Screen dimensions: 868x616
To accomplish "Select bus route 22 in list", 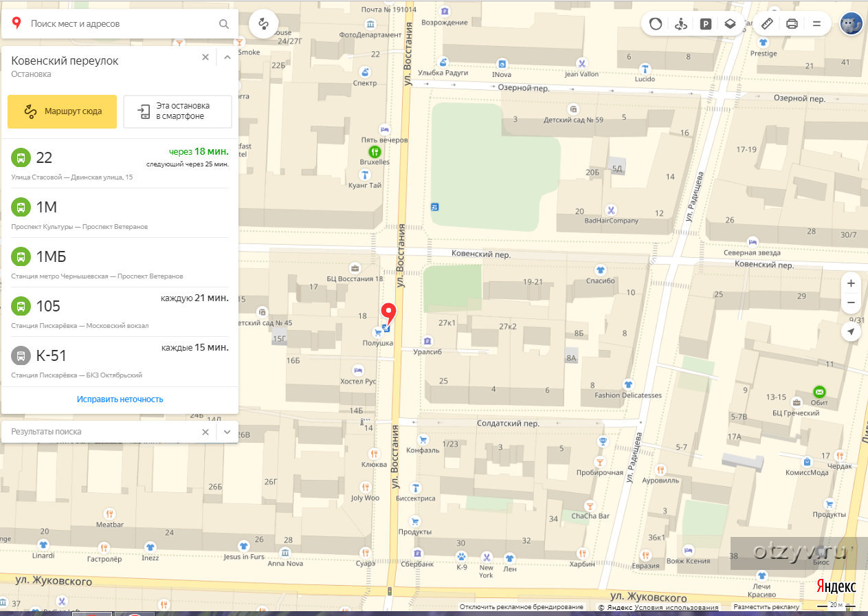I will 44,158.
